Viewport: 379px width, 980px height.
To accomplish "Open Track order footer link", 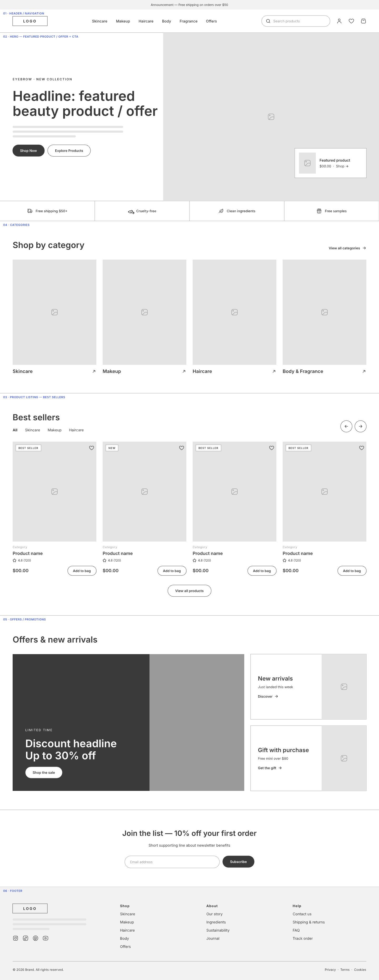I will pyautogui.click(x=302, y=938).
